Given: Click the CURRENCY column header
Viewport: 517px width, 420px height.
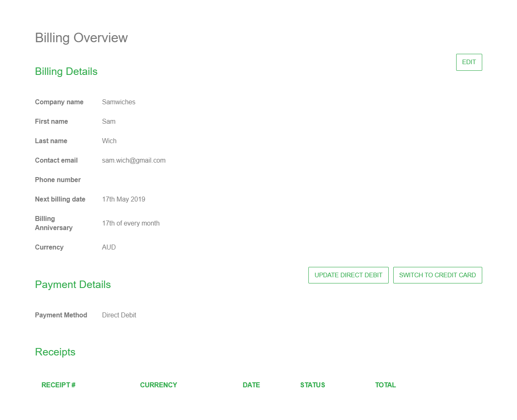Looking at the screenshot, I should pos(158,385).
